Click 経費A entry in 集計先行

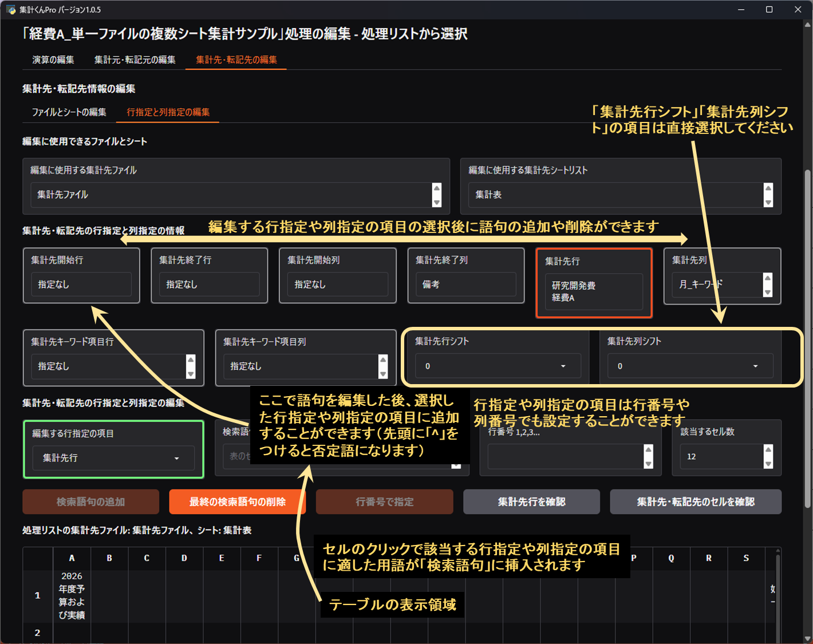tap(563, 298)
